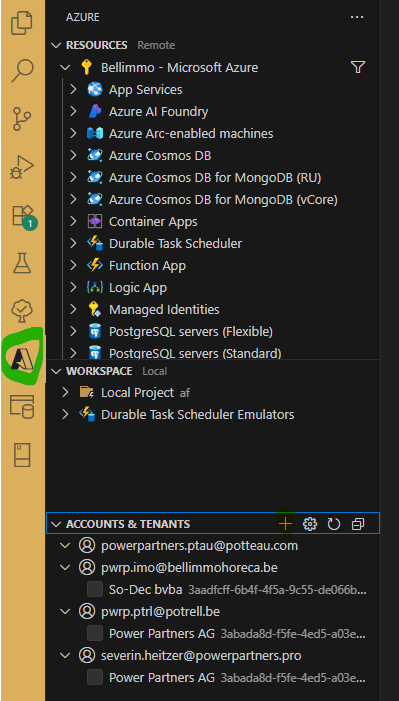Open the tree with checkmark activity icon

[22, 311]
